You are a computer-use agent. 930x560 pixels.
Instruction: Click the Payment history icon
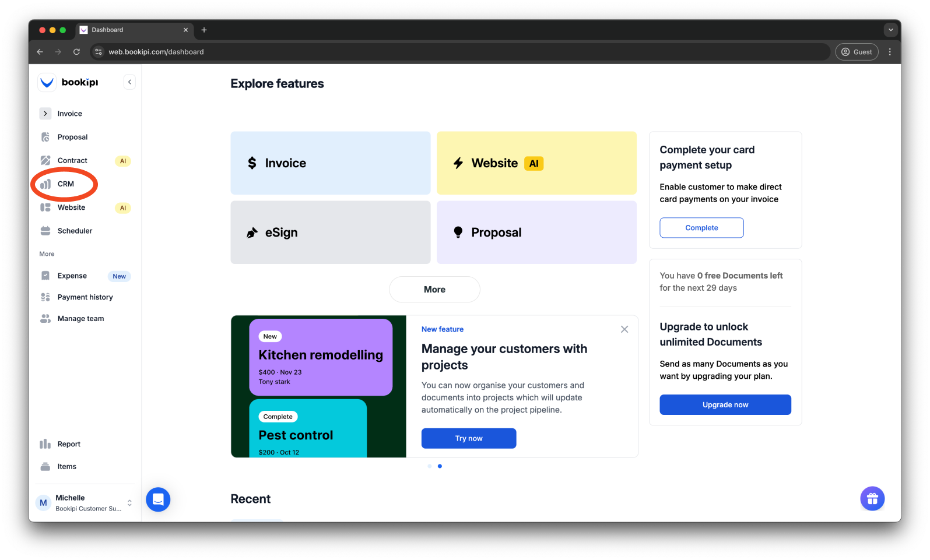click(x=45, y=297)
